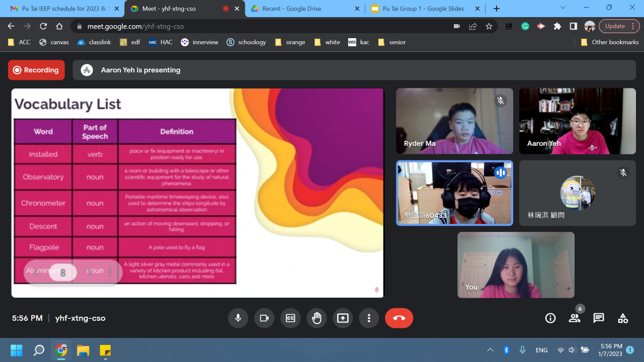Open the schoology bookmark
This screenshot has height=362, width=644.
pyautogui.click(x=246, y=42)
